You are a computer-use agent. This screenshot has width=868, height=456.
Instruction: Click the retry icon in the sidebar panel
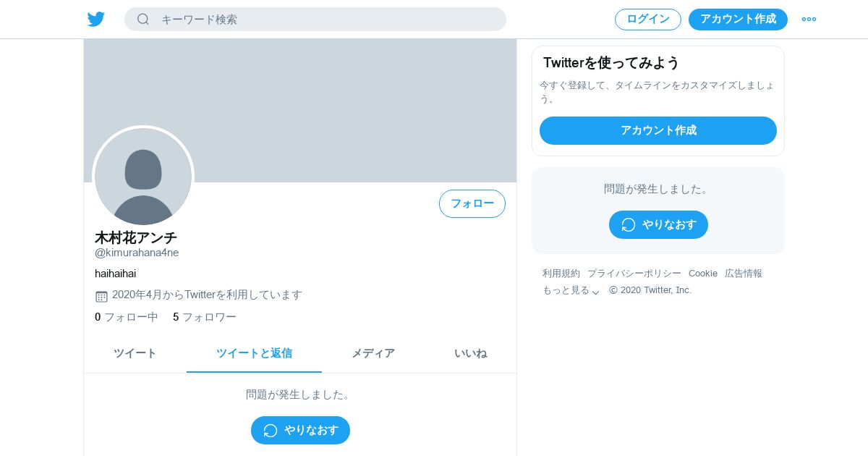coord(629,225)
